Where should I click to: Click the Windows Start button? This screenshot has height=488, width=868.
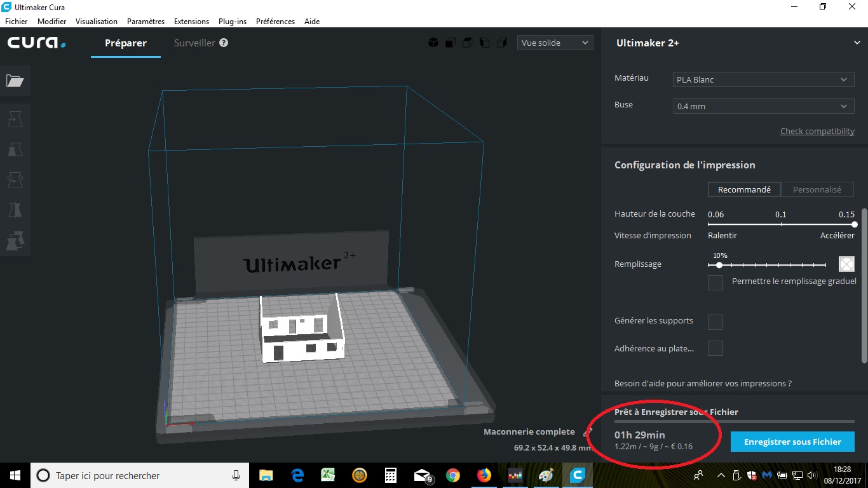pos(15,475)
